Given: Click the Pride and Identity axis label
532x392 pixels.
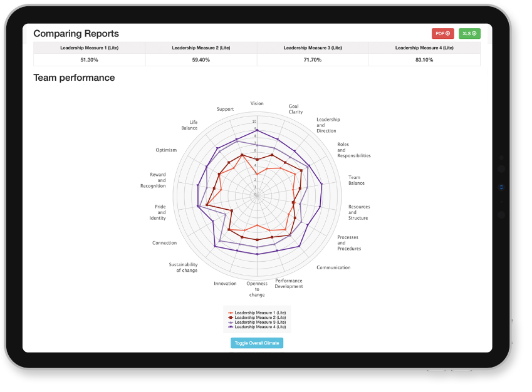Looking at the screenshot, I should point(158,212).
